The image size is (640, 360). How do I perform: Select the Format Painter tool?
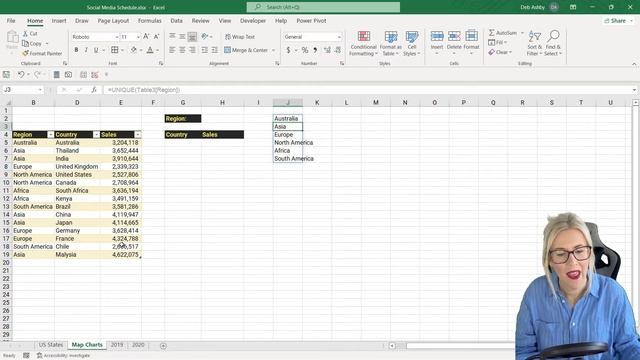42,53
